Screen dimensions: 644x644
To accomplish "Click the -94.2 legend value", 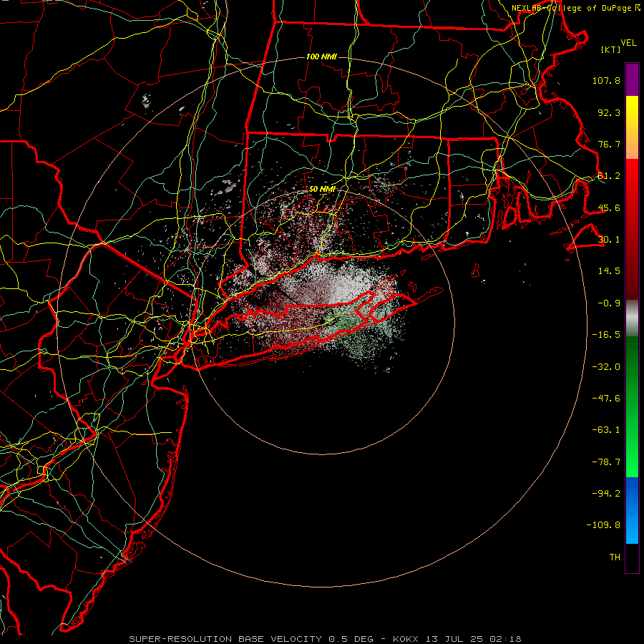I will point(606,494).
